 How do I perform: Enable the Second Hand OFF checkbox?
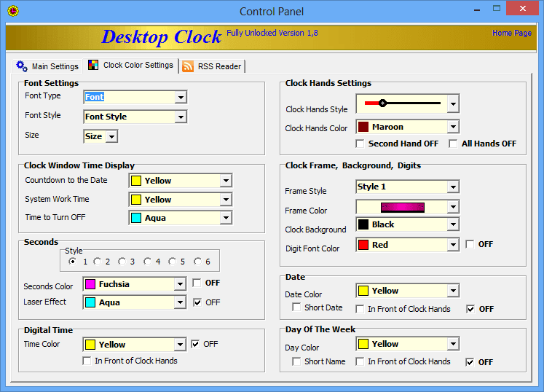tap(360, 144)
